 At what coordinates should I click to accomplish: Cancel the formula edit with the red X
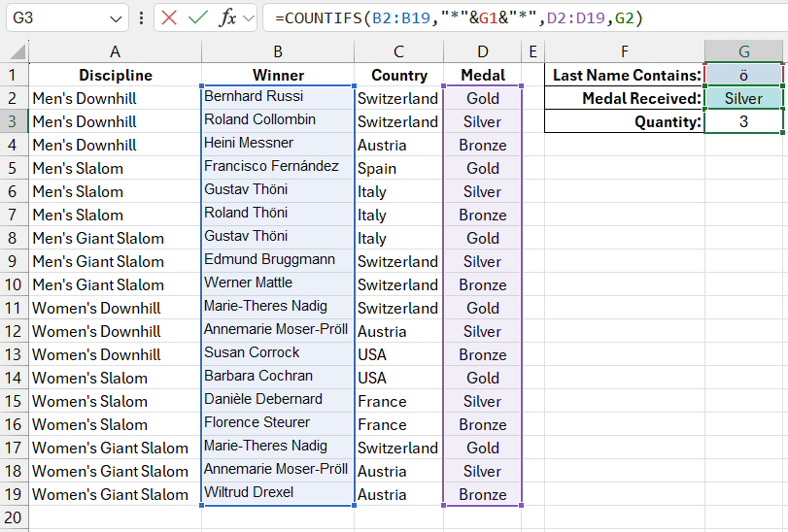tap(169, 18)
